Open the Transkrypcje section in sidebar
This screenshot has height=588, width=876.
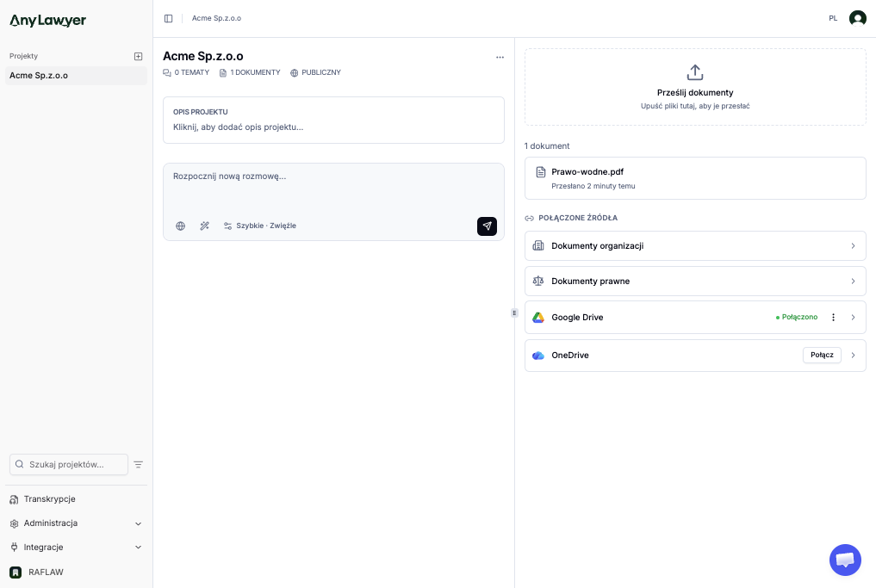49,499
